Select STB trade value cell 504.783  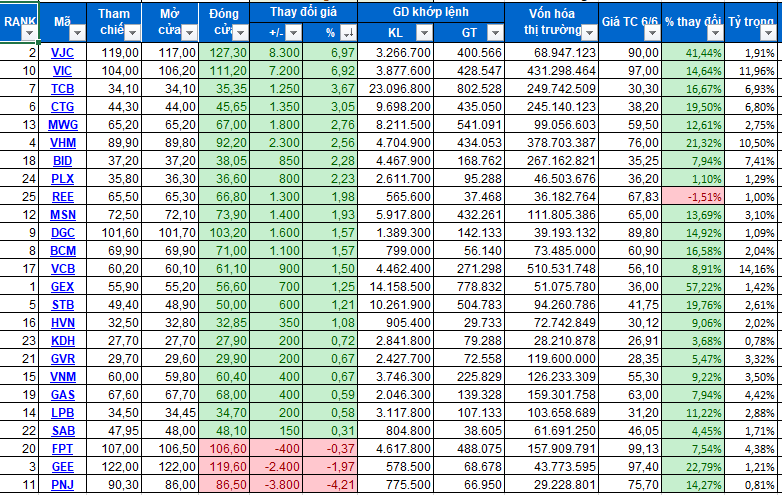coord(469,305)
